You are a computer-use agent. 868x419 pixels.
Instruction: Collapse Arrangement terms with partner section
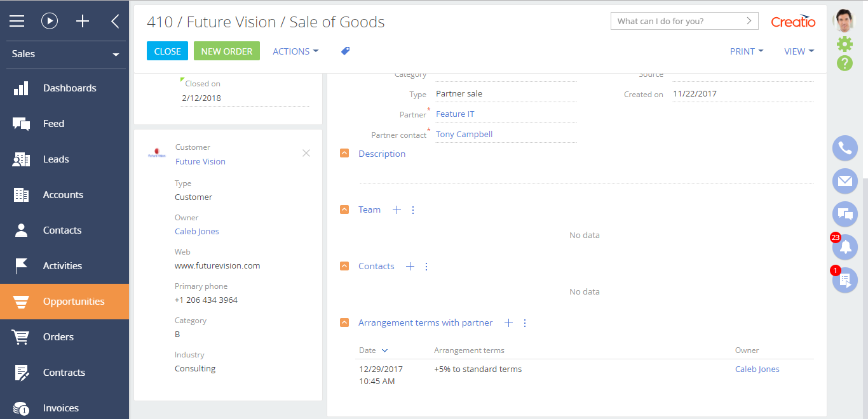(x=344, y=323)
